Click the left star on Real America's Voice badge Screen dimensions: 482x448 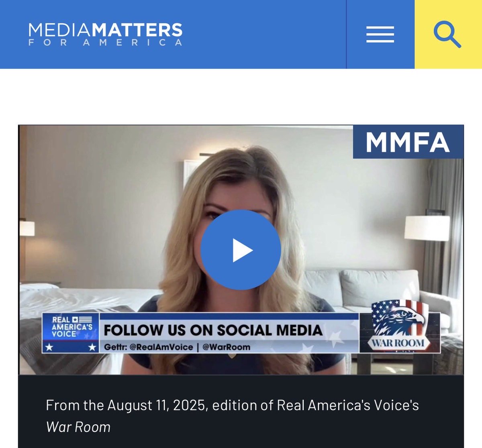point(49,347)
